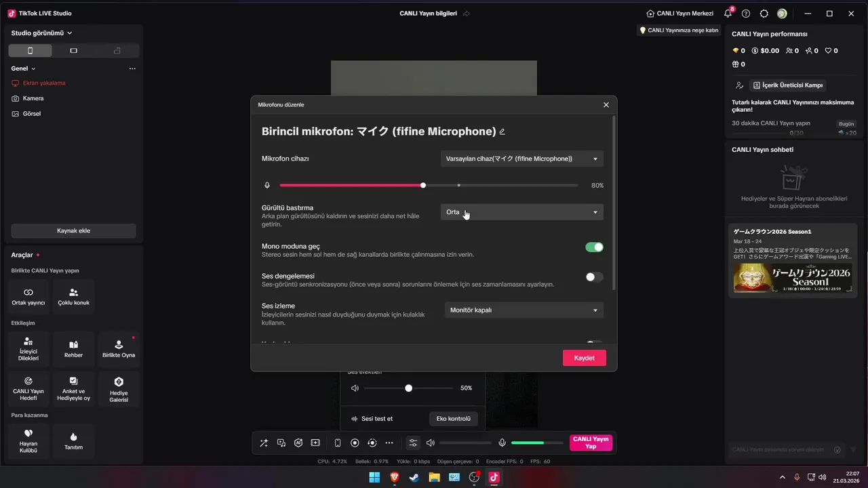
Task: Edit the primary microphone name with the pencil icon
Action: pyautogui.click(x=502, y=131)
